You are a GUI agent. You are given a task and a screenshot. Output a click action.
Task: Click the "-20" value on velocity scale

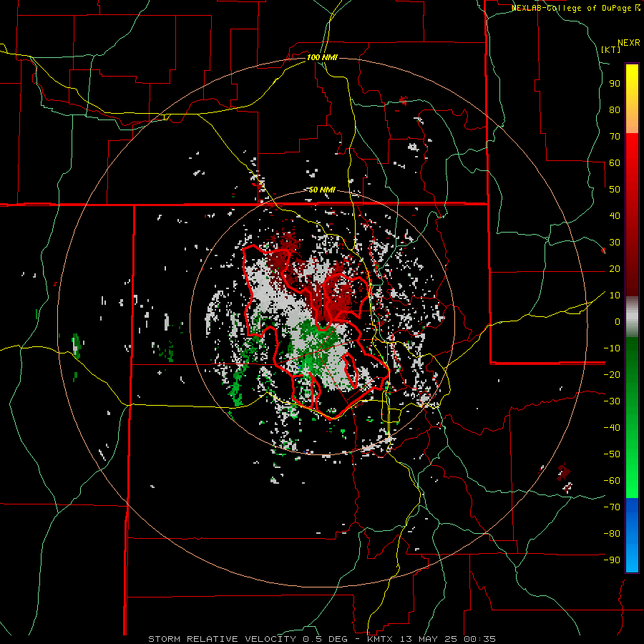point(612,375)
